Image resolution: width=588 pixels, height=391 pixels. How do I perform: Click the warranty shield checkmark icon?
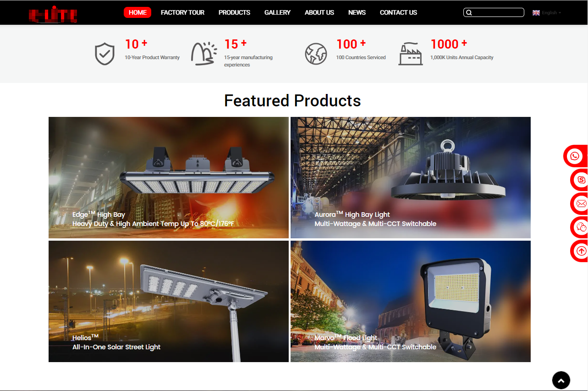[x=104, y=54]
